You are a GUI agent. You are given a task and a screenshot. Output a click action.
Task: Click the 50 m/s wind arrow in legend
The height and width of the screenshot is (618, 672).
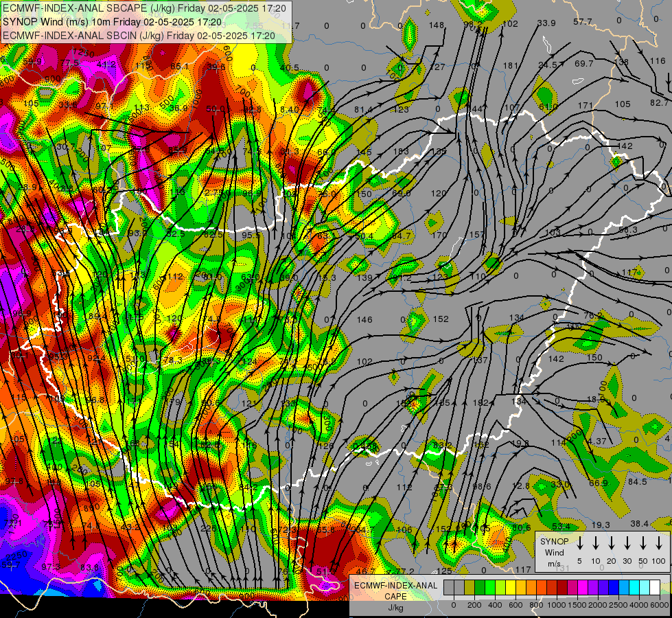pyautogui.click(x=643, y=543)
